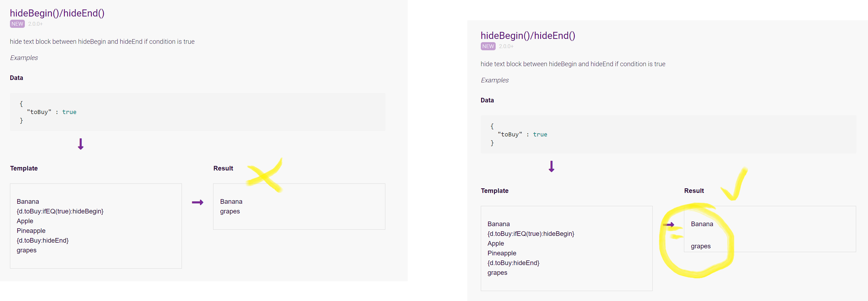This screenshot has height=301, width=868.
Task: Expand the right Template code box
Action: 566,248
